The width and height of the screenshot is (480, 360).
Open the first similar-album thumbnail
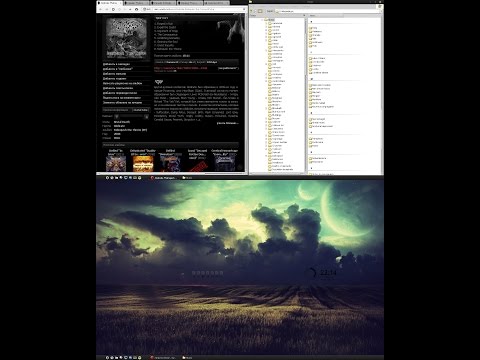point(116,164)
